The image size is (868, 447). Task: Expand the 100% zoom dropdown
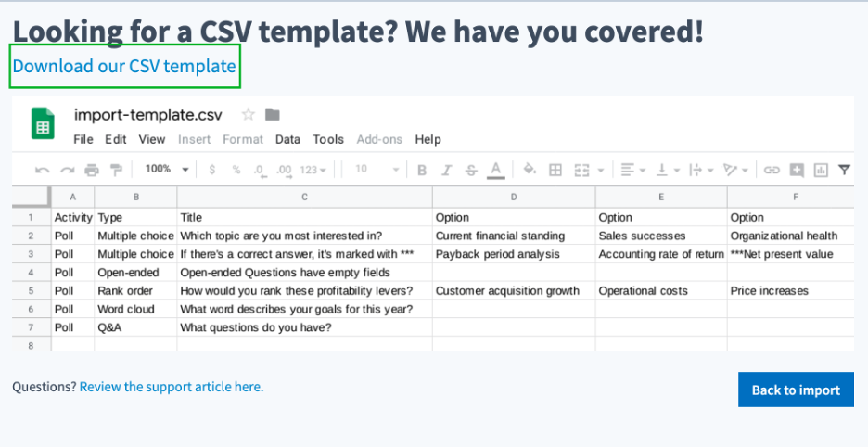click(x=167, y=169)
